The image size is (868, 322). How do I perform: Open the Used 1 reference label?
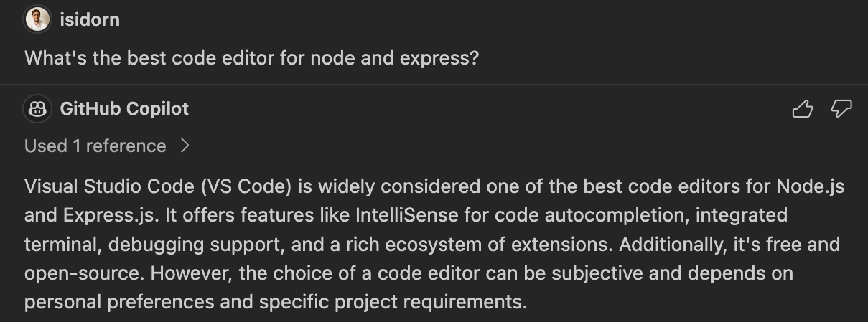[x=95, y=146]
